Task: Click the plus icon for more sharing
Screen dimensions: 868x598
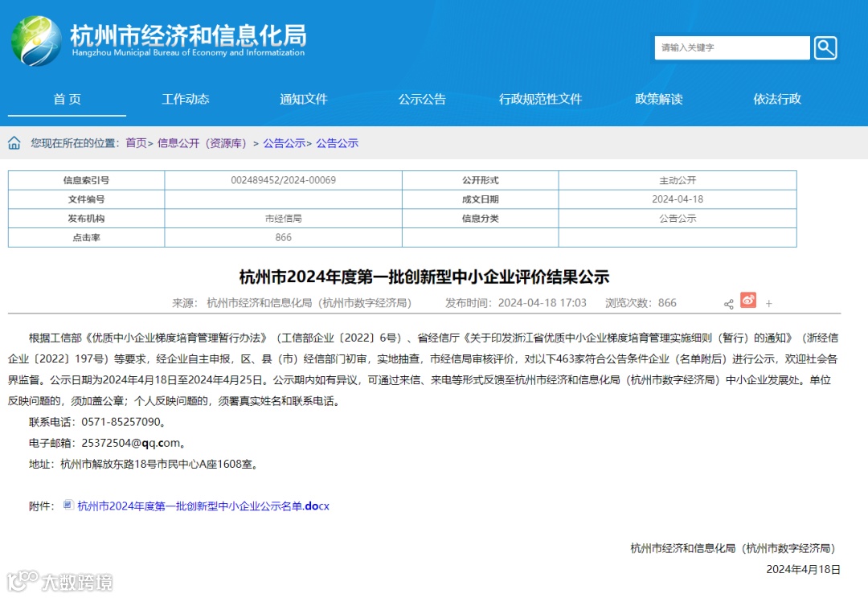Action: 769,304
